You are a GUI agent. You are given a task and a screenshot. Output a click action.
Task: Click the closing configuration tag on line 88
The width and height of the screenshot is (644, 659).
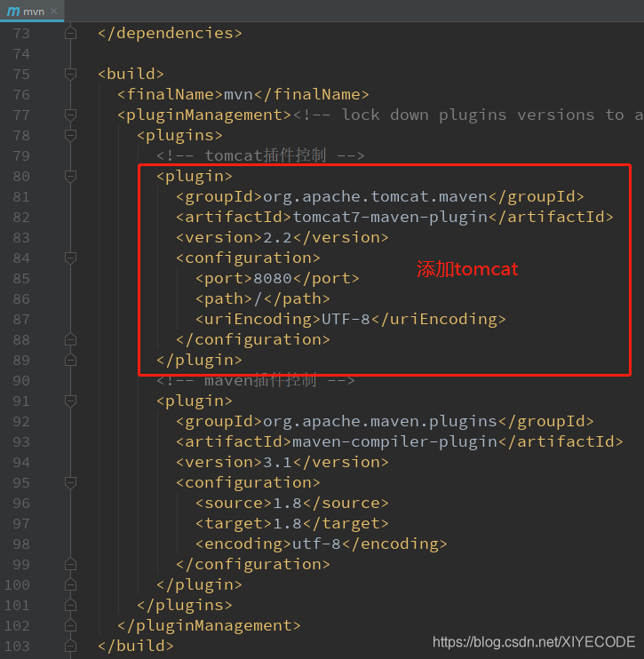point(253,339)
